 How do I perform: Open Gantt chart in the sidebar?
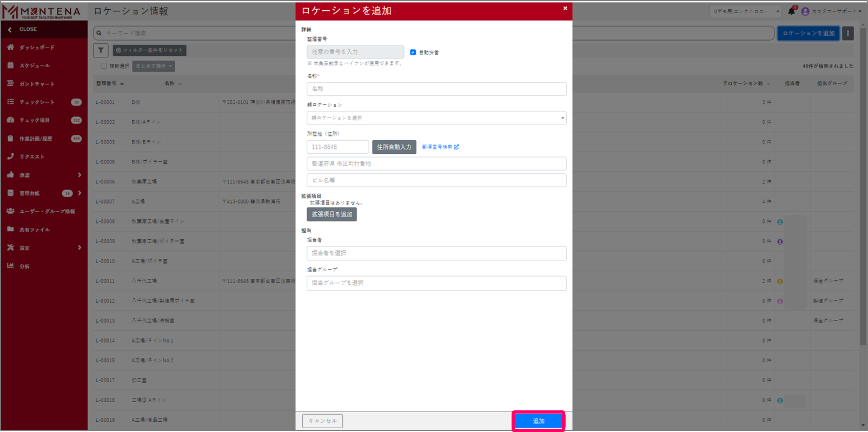click(37, 84)
